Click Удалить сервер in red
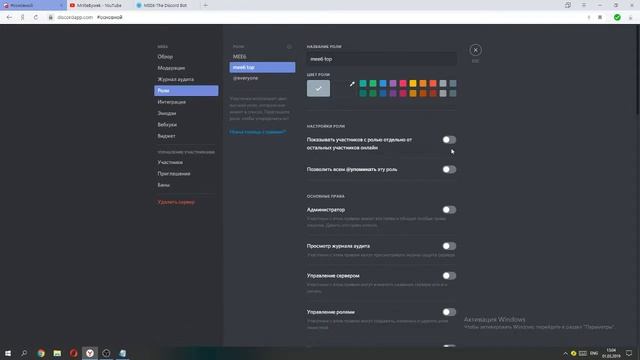Screen dimensions: 640x360 [x=176, y=202]
